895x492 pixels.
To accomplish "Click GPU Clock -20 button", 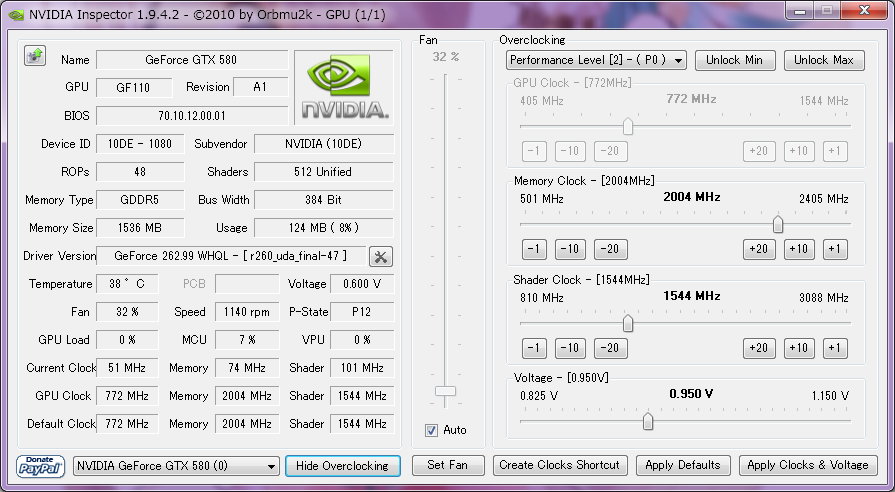I will point(611,151).
